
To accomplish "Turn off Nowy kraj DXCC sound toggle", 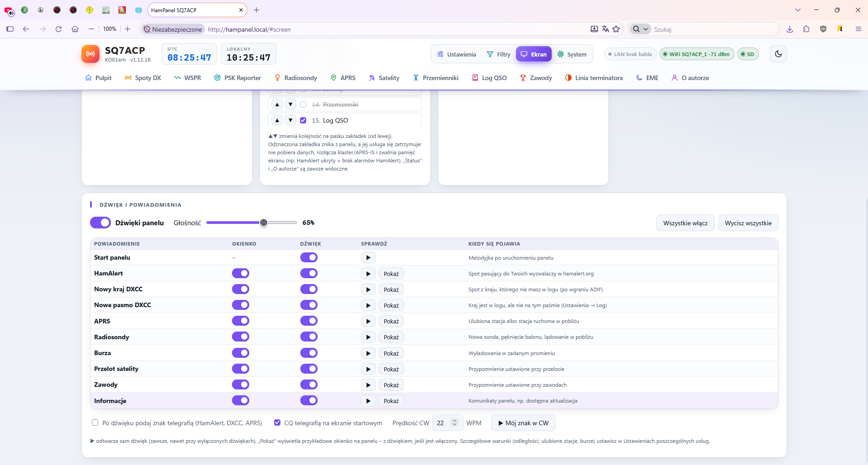I will [x=309, y=289].
